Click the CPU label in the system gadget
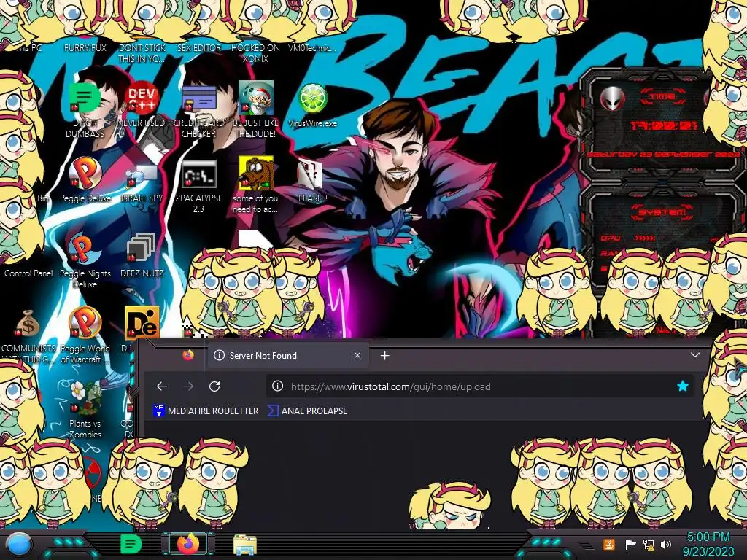Screen dimensions: 747x560 coord(611,238)
